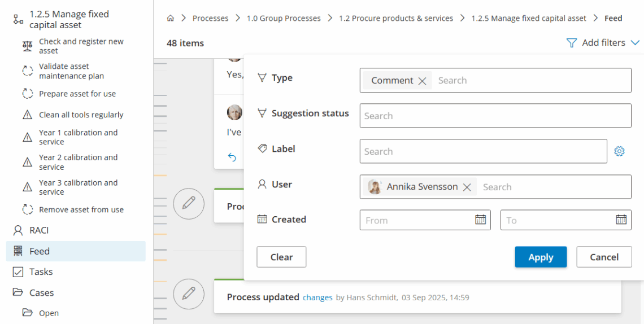The height and width of the screenshot is (324, 644).
Task: Click pencil icon beside Process updated entry
Action: 189,294
